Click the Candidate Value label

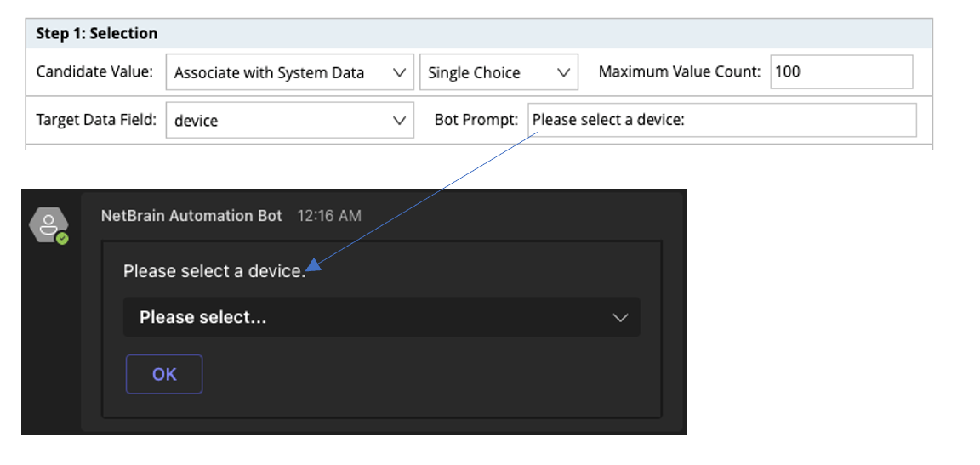click(94, 72)
